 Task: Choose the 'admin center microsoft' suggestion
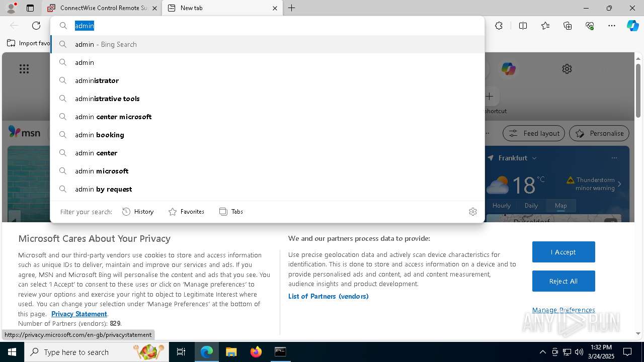point(267,117)
